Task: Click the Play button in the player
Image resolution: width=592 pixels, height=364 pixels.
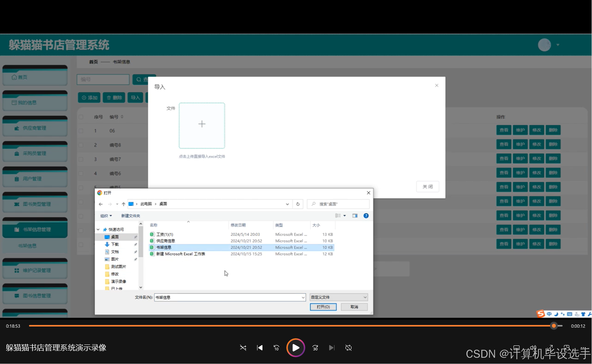Action: (x=295, y=348)
